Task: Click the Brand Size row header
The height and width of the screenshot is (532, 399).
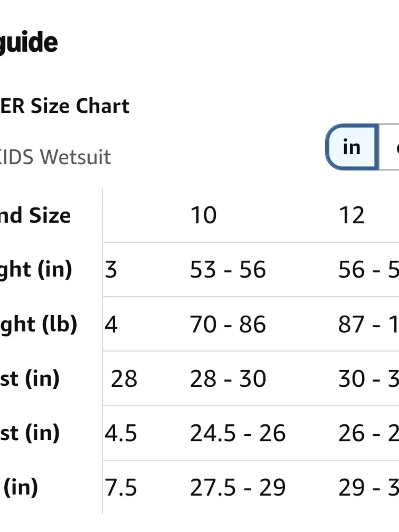Action: point(36,216)
